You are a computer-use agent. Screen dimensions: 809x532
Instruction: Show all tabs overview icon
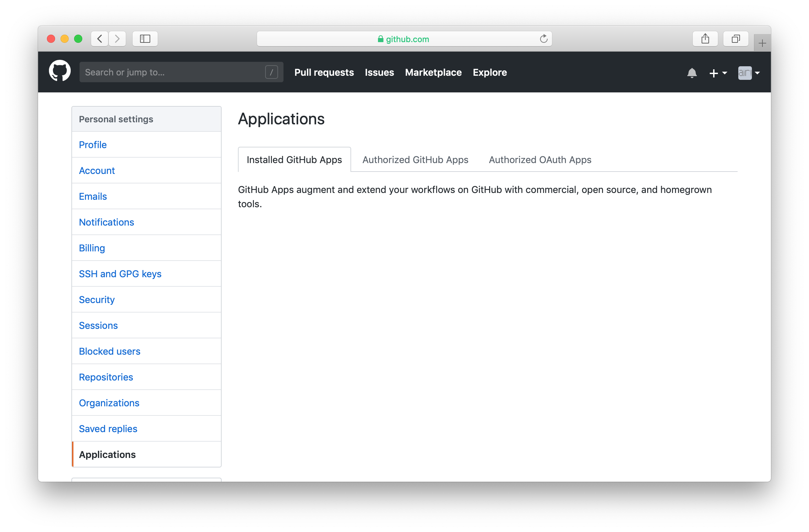(736, 39)
